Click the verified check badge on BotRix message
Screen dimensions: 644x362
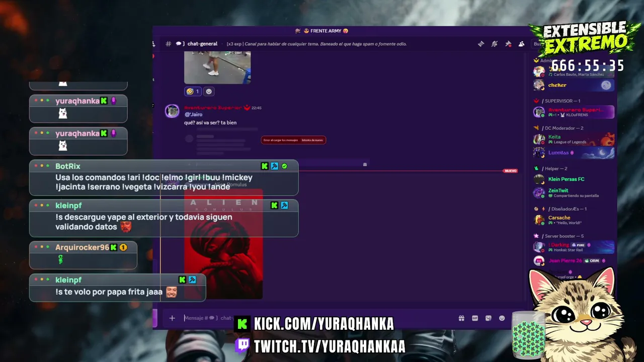[x=284, y=166]
